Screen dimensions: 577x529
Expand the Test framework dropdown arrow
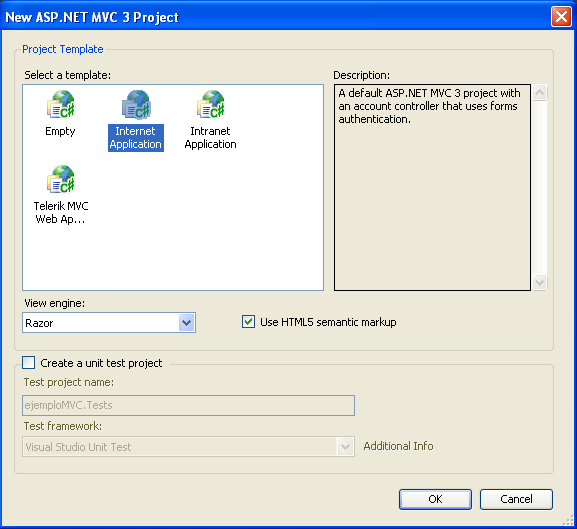tap(345, 447)
